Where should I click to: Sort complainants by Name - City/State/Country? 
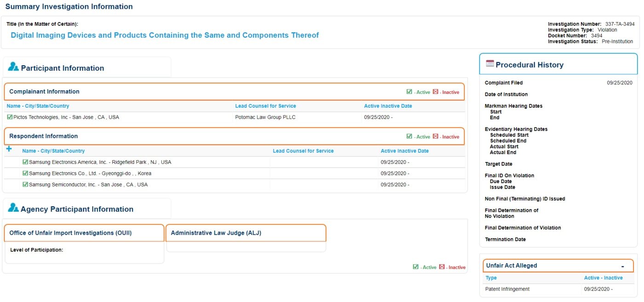click(x=38, y=106)
